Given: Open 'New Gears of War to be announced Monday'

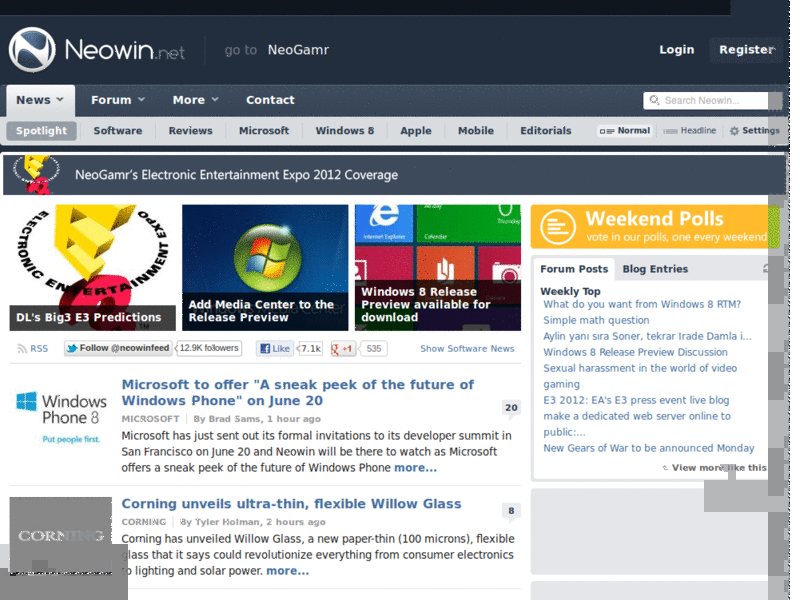Looking at the screenshot, I should (648, 448).
